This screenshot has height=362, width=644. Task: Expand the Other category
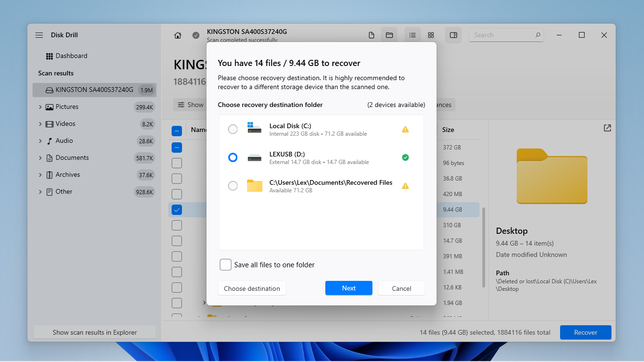40,192
